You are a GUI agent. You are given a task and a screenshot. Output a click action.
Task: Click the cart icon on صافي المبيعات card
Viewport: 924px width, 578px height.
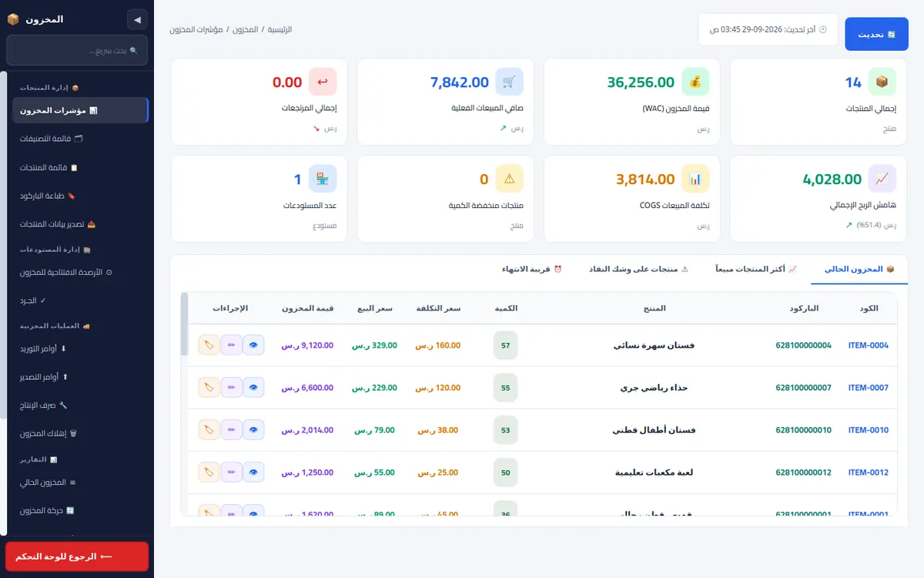click(509, 82)
